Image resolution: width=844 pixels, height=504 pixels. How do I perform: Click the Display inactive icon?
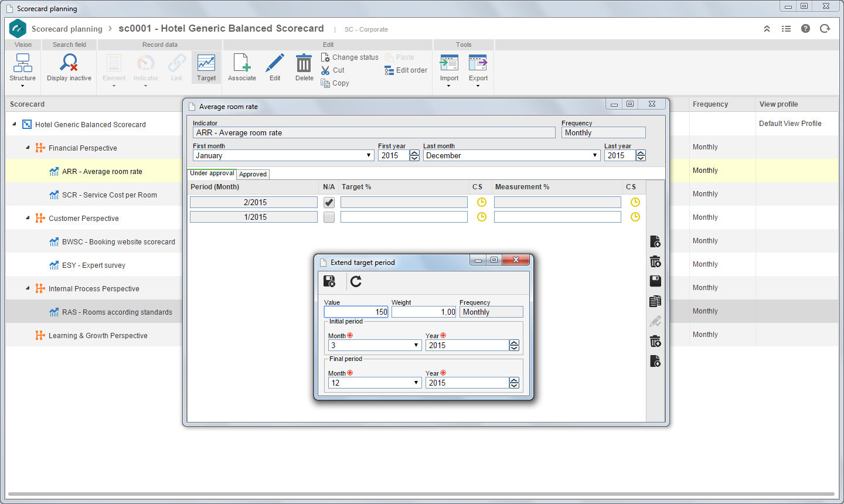(x=69, y=63)
